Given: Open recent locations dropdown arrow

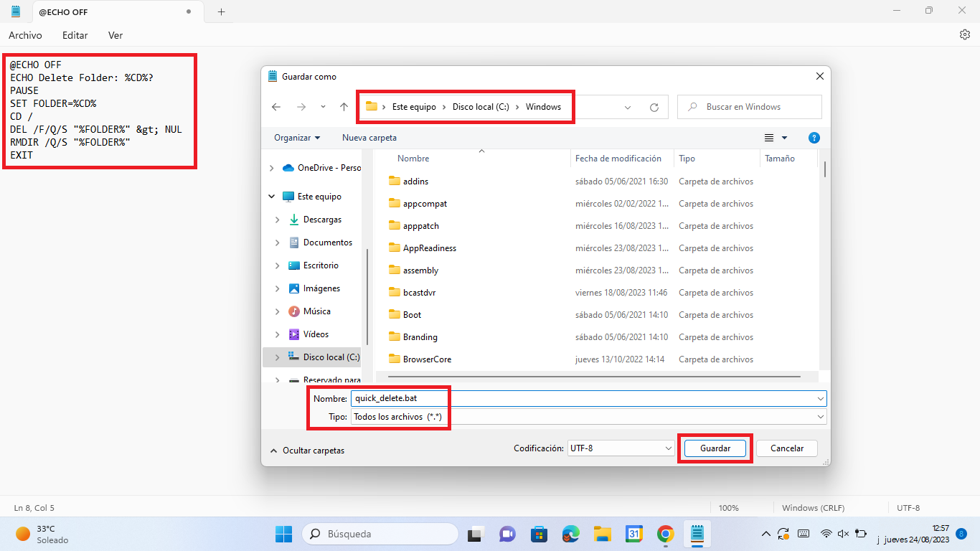Looking at the screenshot, I should pyautogui.click(x=323, y=107).
